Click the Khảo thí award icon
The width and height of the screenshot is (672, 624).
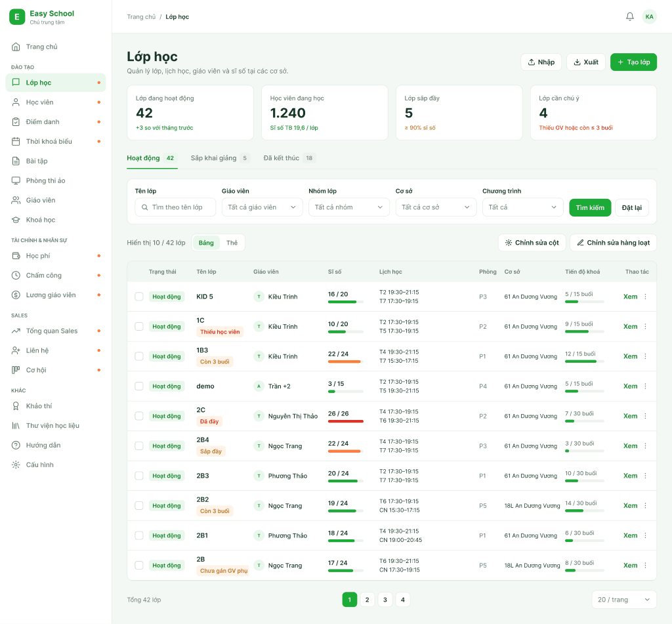click(x=16, y=406)
